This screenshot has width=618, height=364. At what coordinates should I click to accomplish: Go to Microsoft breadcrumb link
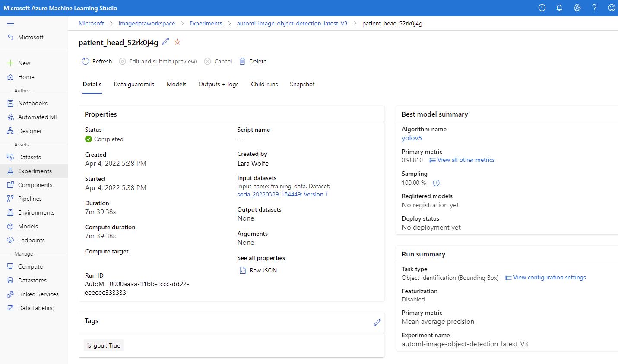pyautogui.click(x=91, y=23)
